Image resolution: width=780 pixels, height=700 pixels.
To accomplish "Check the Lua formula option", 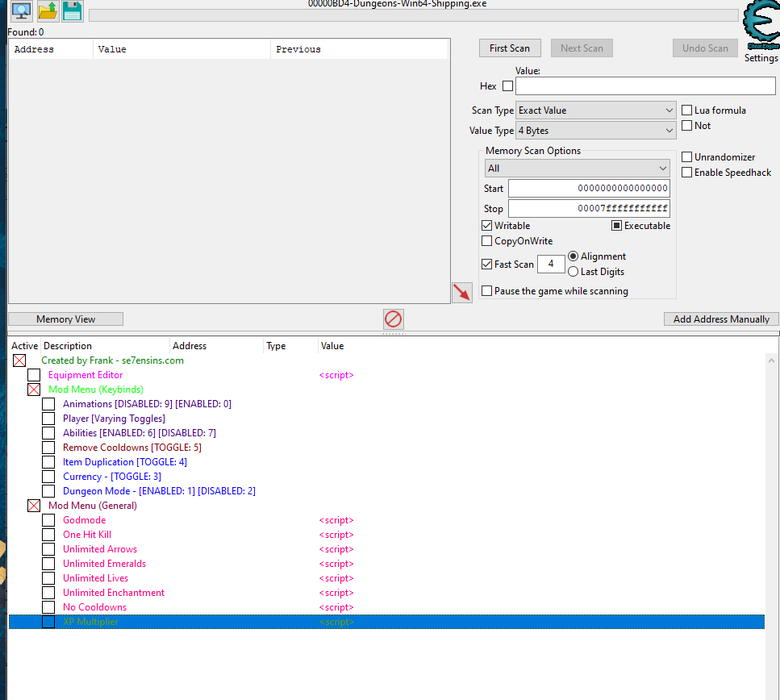I will [687, 110].
